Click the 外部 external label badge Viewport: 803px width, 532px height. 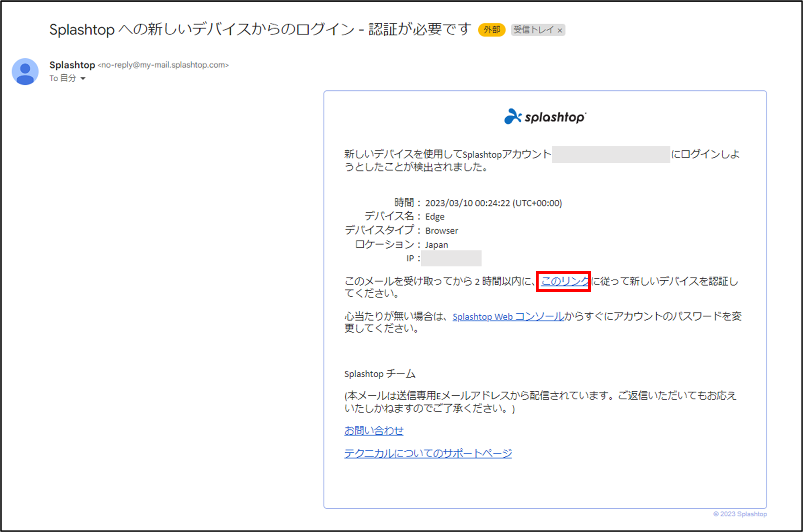[x=491, y=30]
